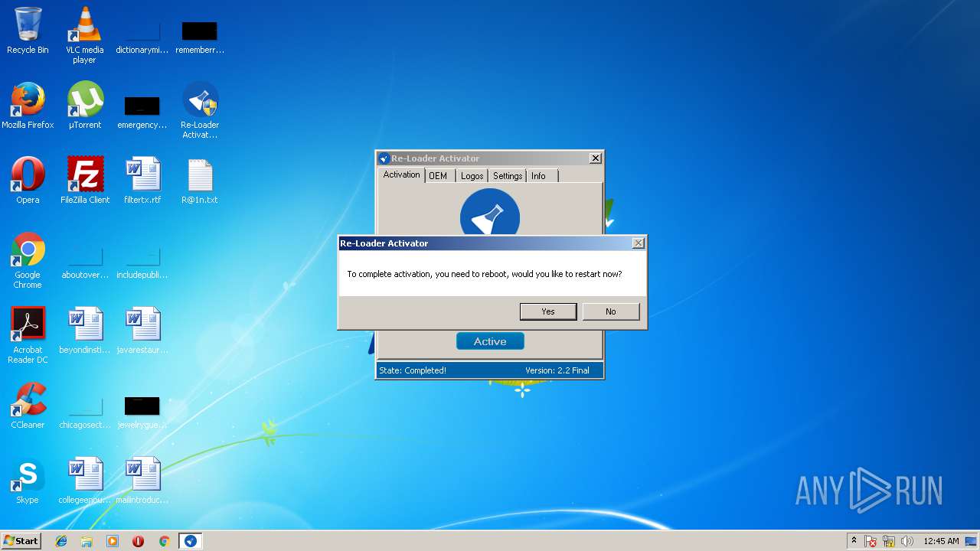Image resolution: width=980 pixels, height=551 pixels.
Task: Switch to Re-Loader Activator taskbar button
Action: tap(190, 541)
